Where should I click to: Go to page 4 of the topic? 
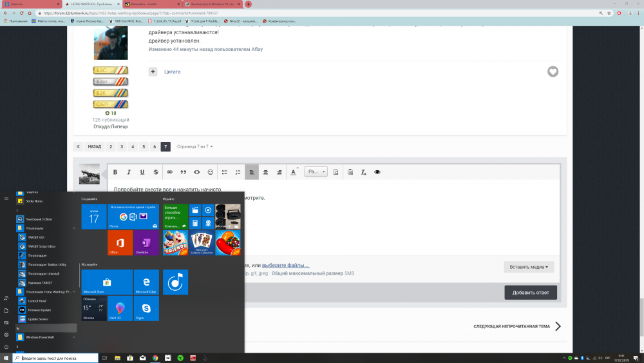point(133,146)
